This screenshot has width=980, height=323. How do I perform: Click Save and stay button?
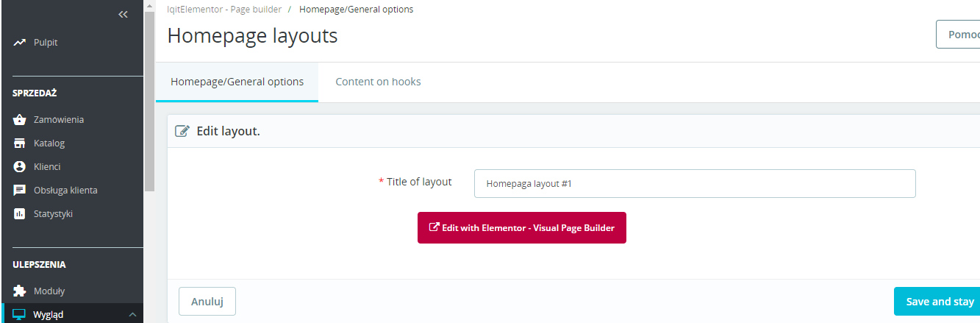(x=939, y=302)
